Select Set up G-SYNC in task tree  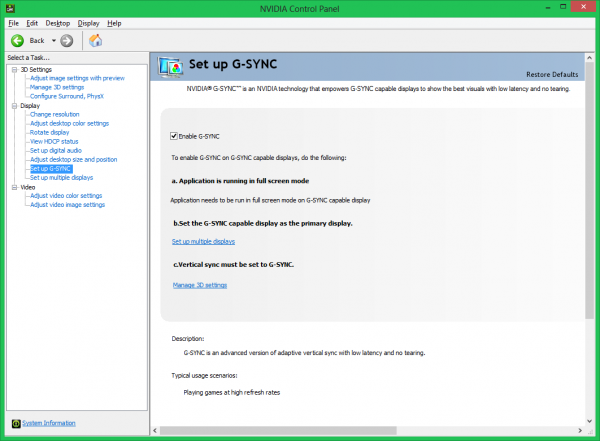coord(51,168)
